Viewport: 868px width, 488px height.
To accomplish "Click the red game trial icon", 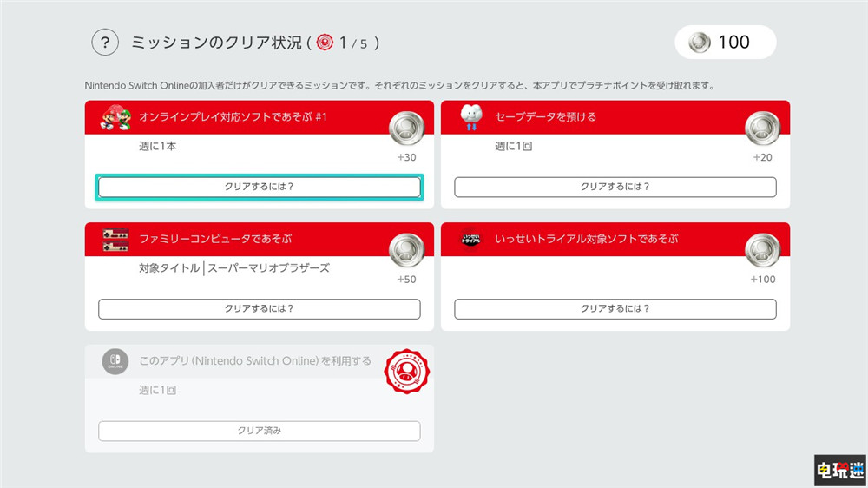I will point(471,239).
